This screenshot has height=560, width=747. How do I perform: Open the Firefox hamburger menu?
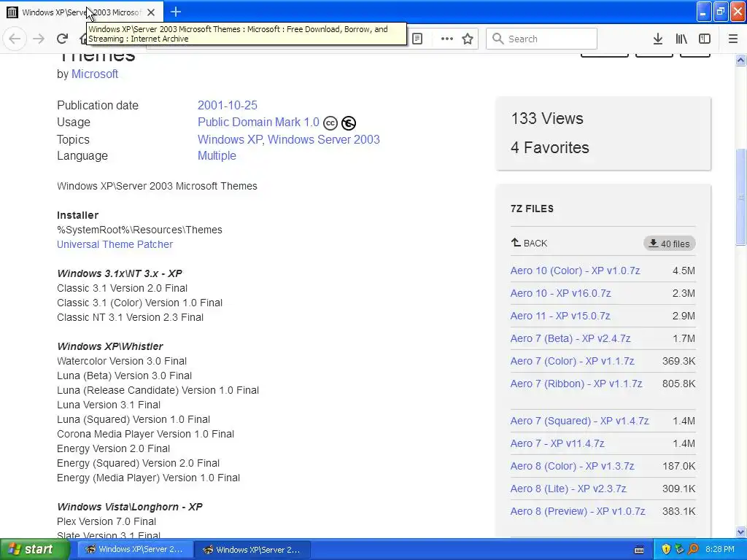(x=733, y=39)
